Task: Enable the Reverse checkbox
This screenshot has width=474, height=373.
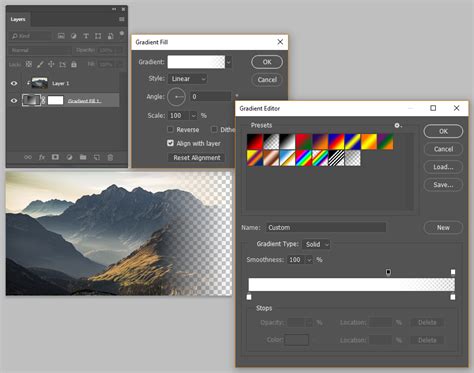Action: click(x=170, y=129)
